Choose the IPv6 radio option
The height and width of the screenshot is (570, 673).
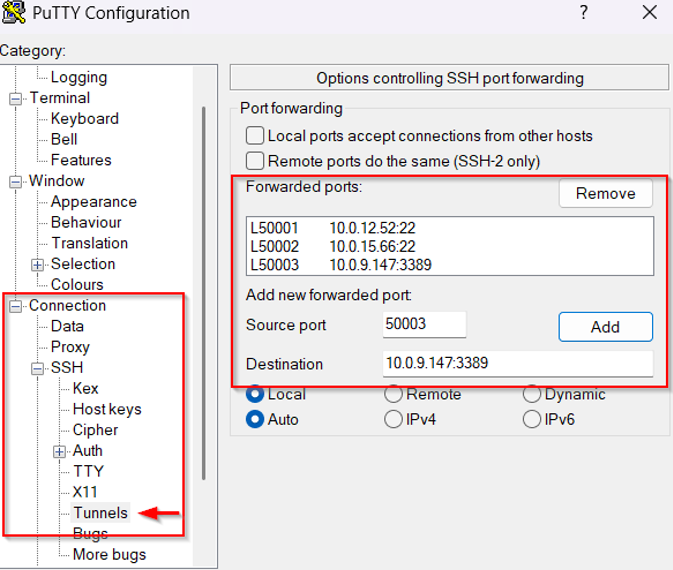(x=532, y=420)
